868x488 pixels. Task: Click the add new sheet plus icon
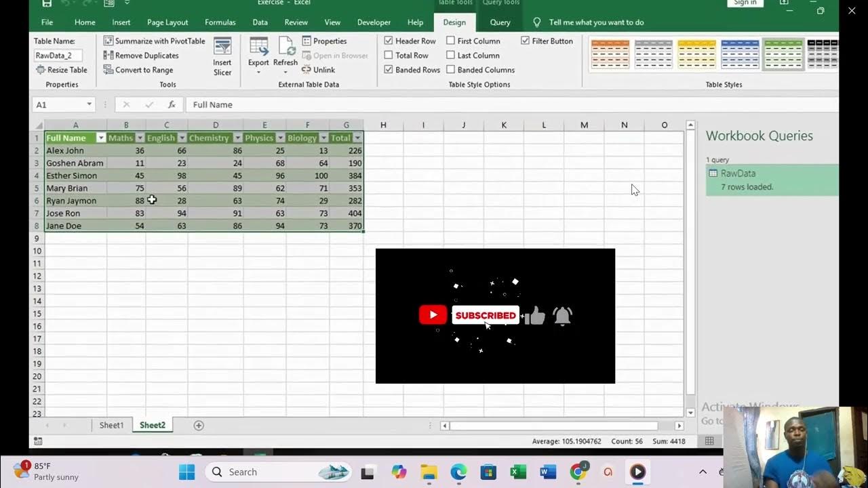pyautogui.click(x=199, y=425)
